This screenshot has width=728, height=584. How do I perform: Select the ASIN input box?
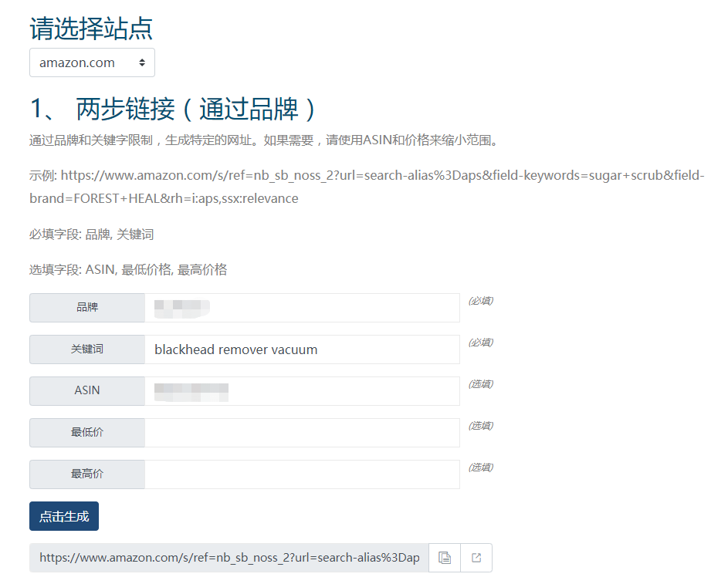coord(301,391)
